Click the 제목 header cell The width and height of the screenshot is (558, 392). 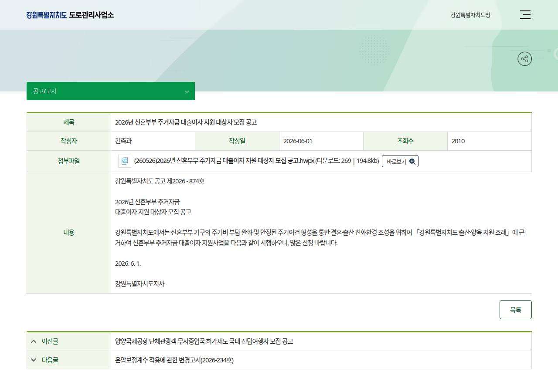coord(69,122)
